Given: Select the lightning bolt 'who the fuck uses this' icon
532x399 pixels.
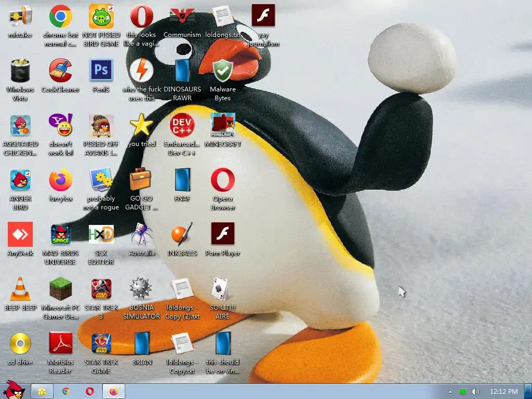Looking at the screenshot, I should [141, 71].
